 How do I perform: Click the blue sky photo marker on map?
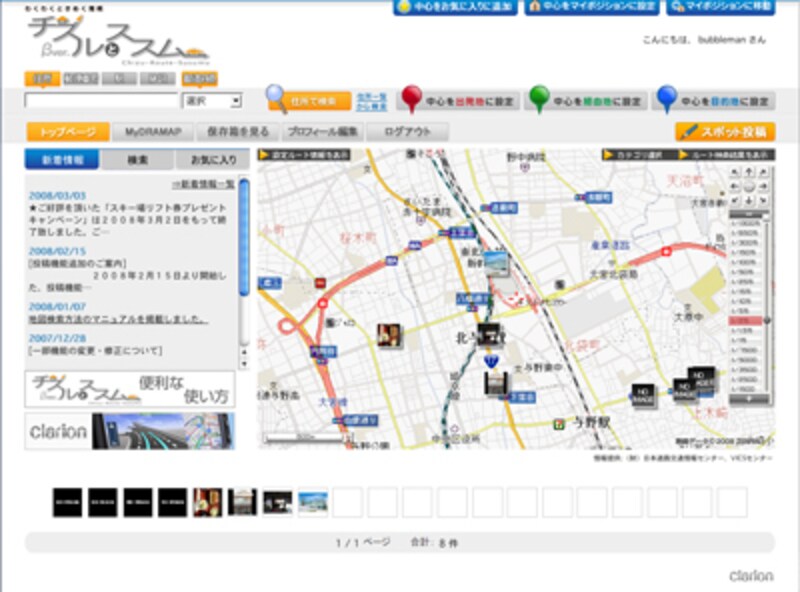pyautogui.click(x=496, y=263)
